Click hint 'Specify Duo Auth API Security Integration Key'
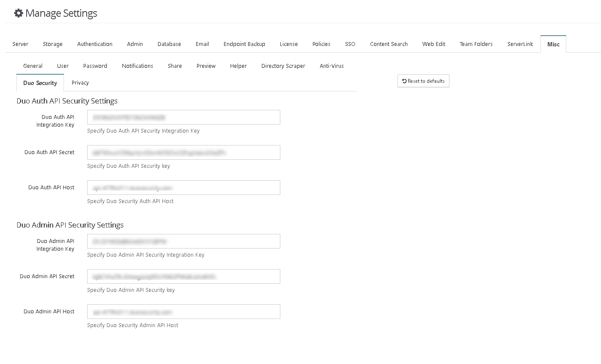The height and width of the screenshot is (364, 601). tap(143, 131)
